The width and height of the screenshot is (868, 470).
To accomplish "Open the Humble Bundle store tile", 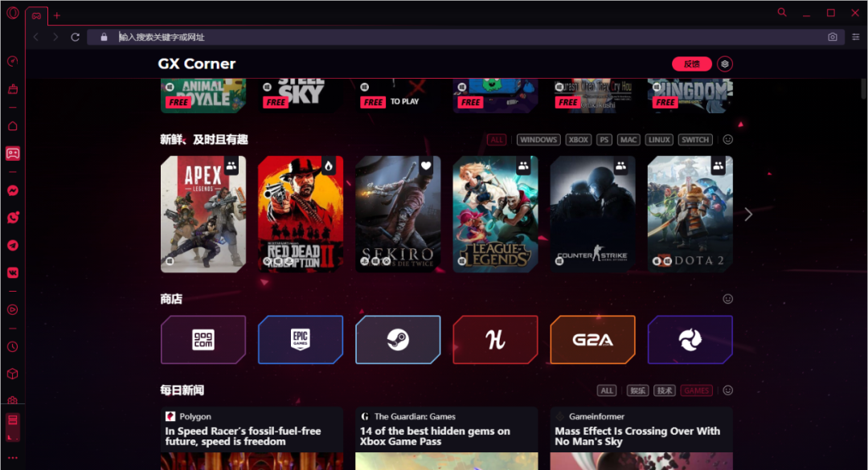I will (x=495, y=340).
